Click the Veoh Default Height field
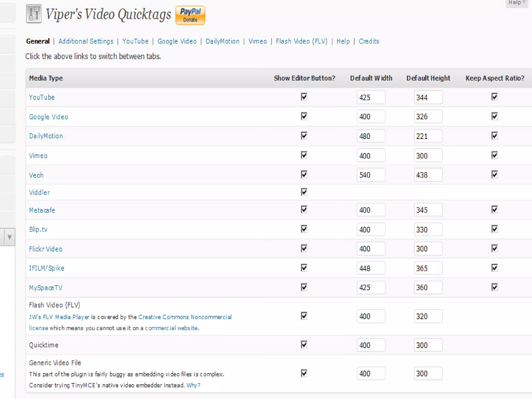The image size is (532, 399). point(428,175)
